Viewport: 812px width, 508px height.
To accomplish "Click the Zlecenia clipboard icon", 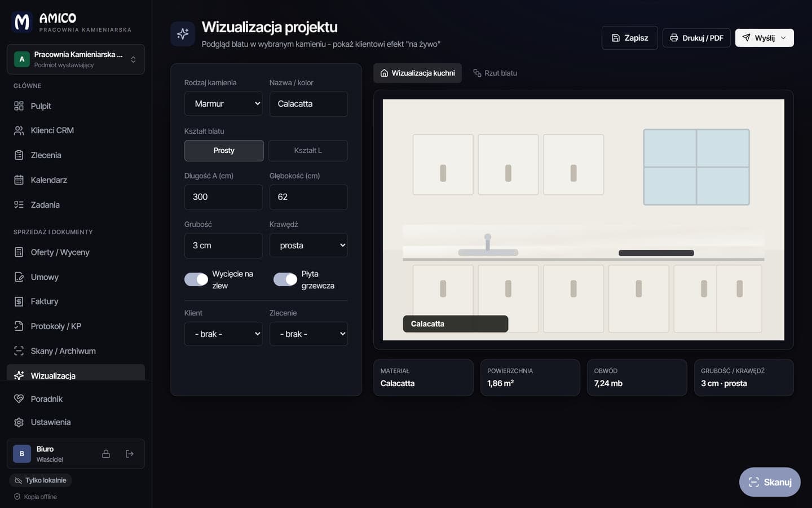I will (x=19, y=155).
